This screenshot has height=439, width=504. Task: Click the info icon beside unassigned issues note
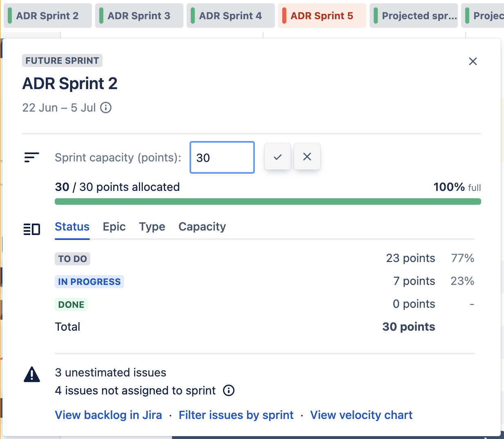click(229, 391)
